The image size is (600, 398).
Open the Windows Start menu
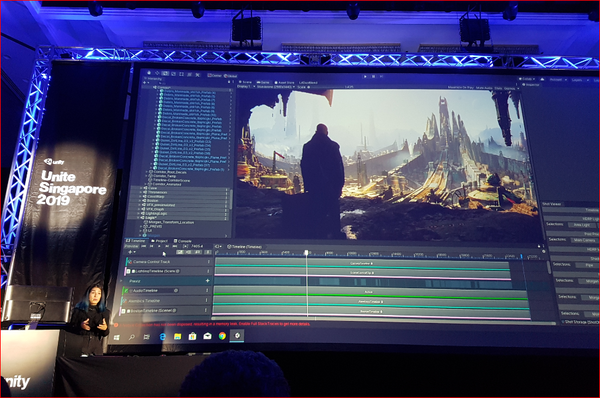click(x=117, y=337)
